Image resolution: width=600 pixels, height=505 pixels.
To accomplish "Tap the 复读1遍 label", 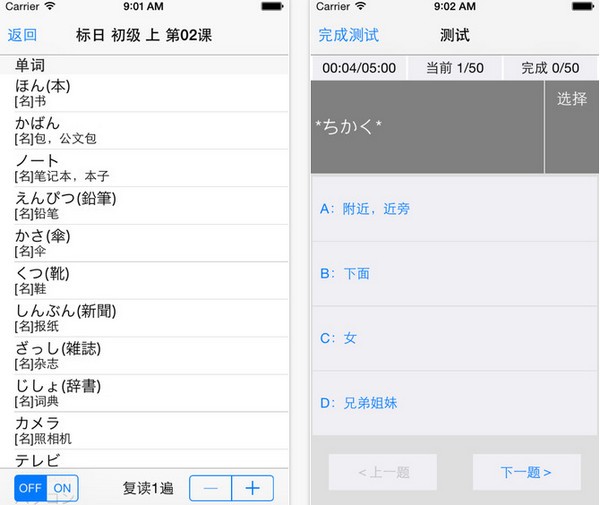I will [x=148, y=488].
